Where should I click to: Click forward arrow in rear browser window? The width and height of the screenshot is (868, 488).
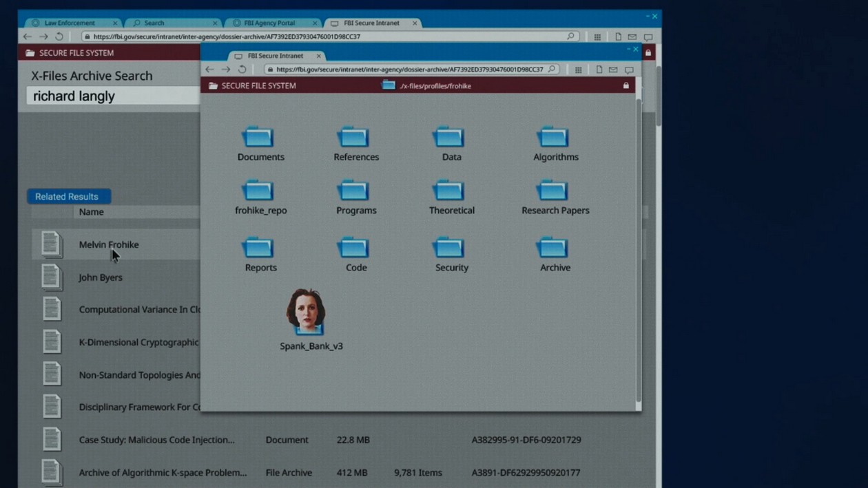coord(43,36)
